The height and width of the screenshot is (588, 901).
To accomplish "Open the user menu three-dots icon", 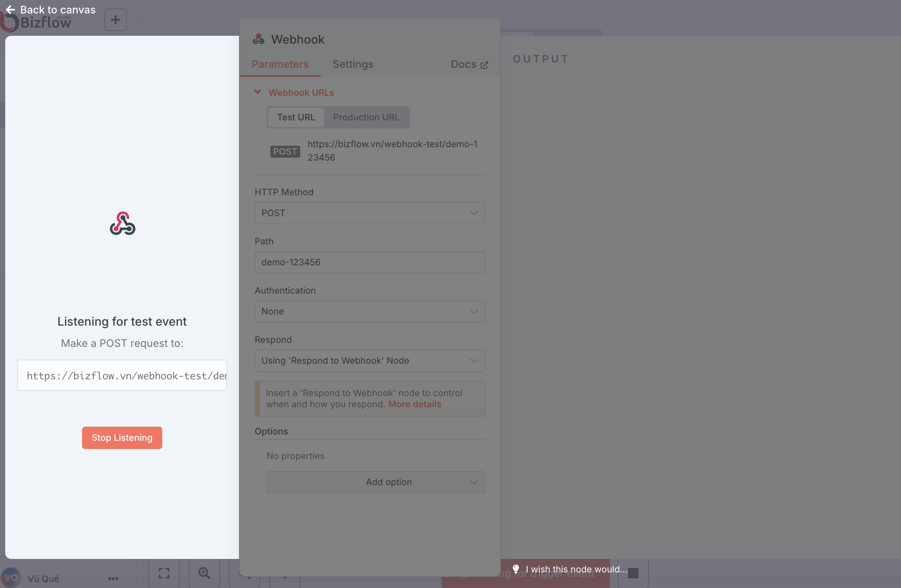I will [113, 578].
